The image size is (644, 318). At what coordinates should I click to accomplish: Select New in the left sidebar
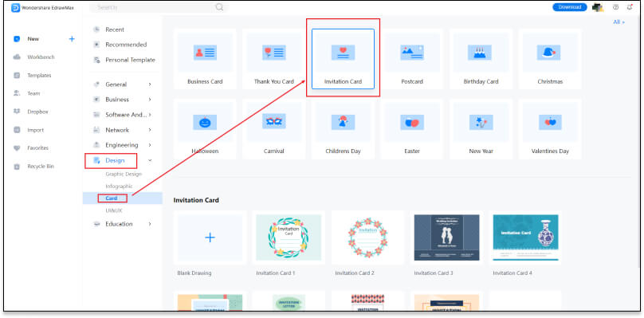[x=33, y=39]
